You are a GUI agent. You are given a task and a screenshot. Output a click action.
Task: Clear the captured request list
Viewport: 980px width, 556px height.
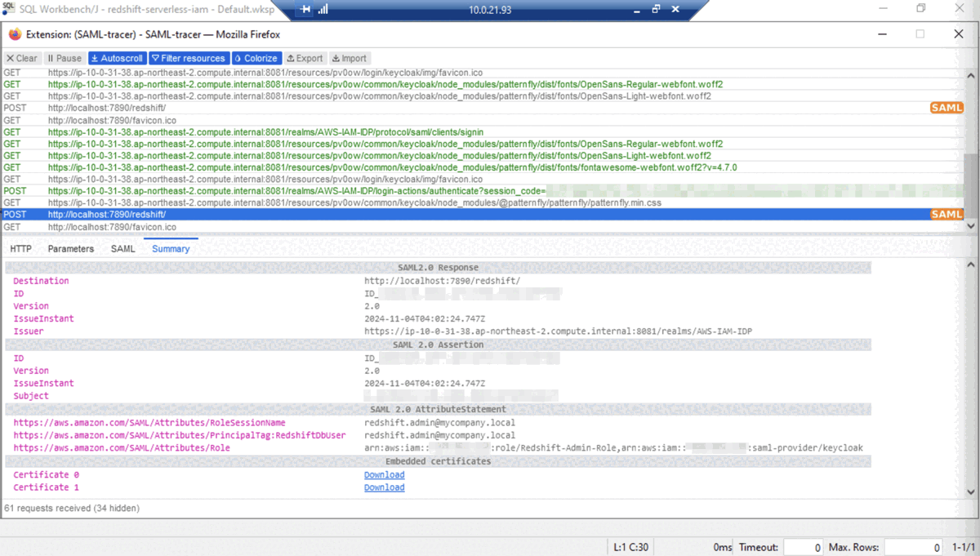pyautogui.click(x=22, y=58)
